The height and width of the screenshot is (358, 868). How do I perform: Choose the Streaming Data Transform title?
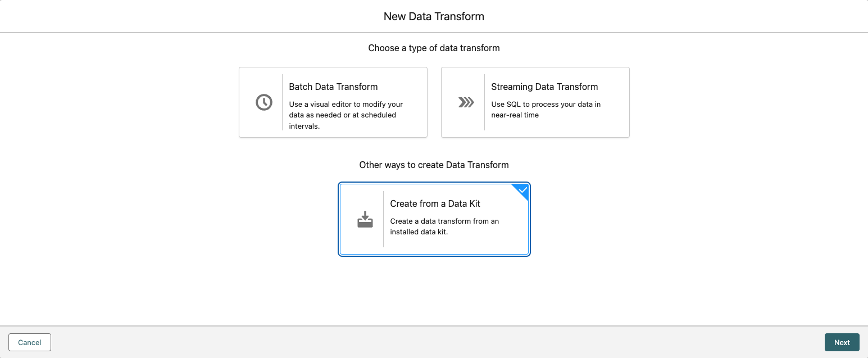544,87
